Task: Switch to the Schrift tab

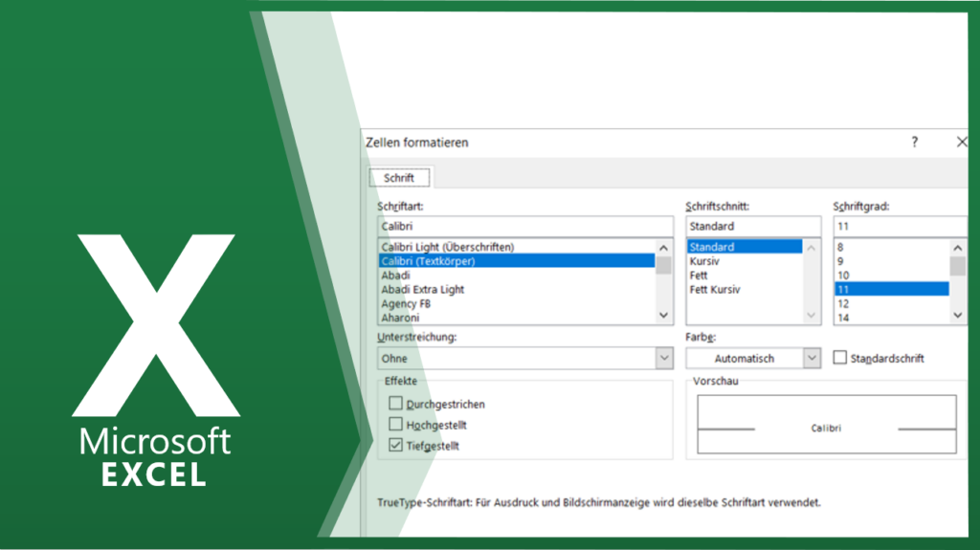Action: tap(399, 178)
